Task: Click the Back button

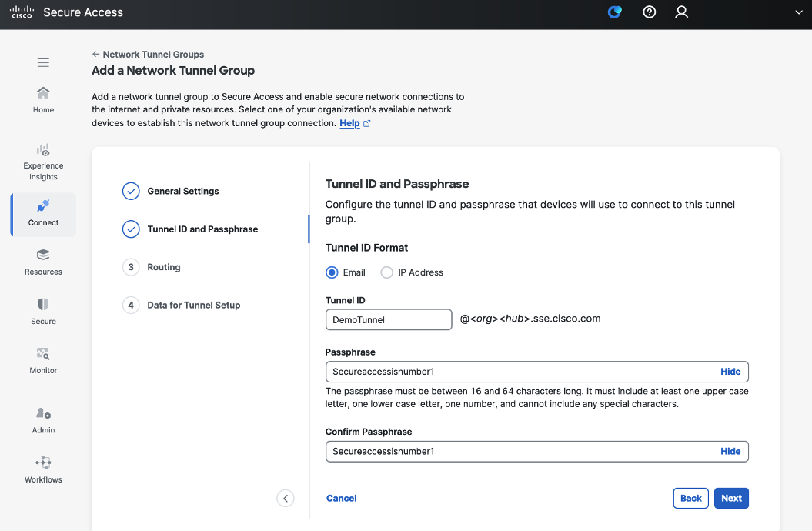Action: point(691,499)
